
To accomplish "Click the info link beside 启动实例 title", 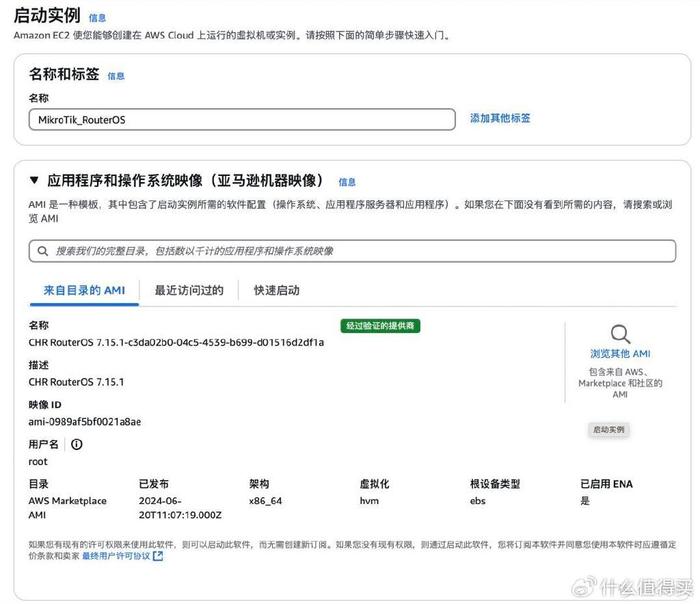I will tap(97, 18).
